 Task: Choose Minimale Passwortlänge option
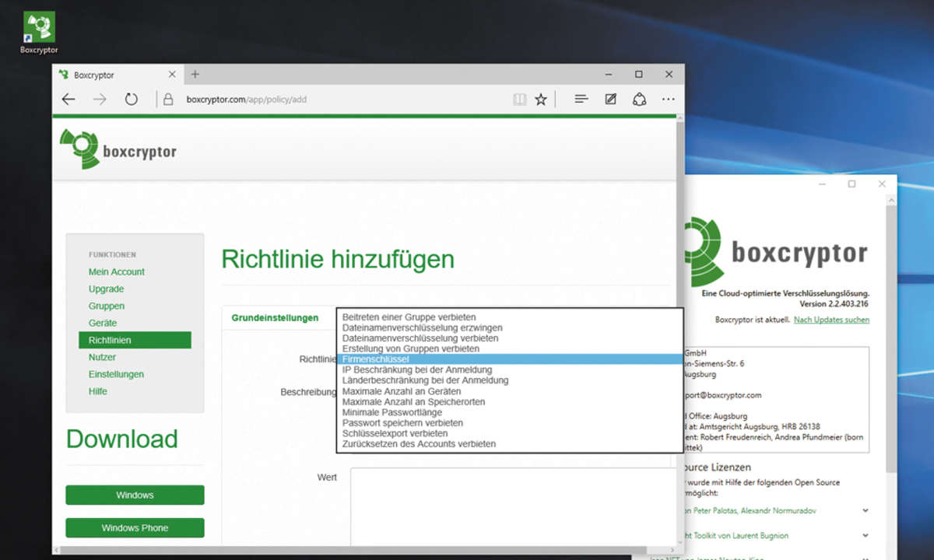point(510,412)
